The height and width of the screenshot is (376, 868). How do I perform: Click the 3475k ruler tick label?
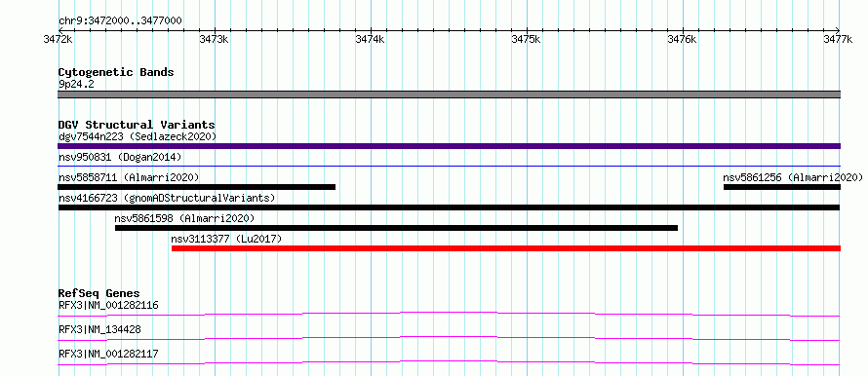pos(527,40)
